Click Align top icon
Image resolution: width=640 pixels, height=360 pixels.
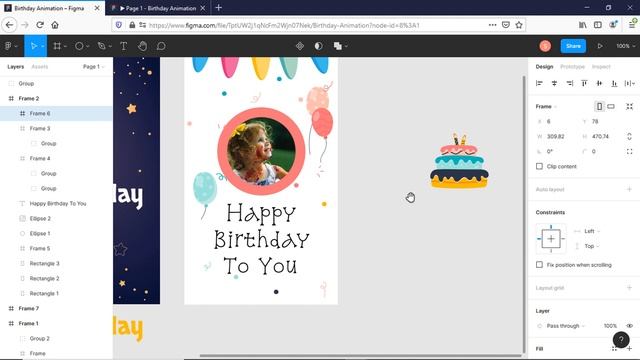point(584,83)
